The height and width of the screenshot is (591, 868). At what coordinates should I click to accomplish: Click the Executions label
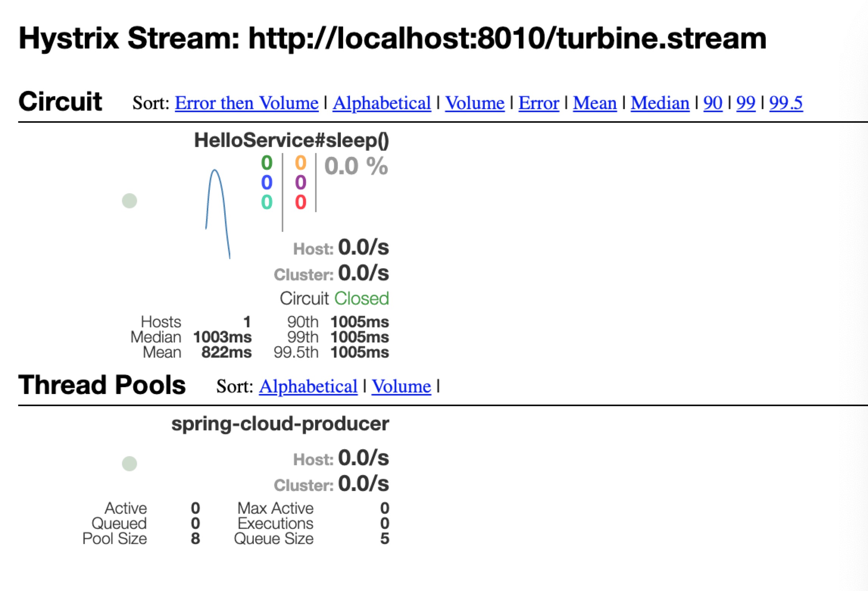[275, 524]
